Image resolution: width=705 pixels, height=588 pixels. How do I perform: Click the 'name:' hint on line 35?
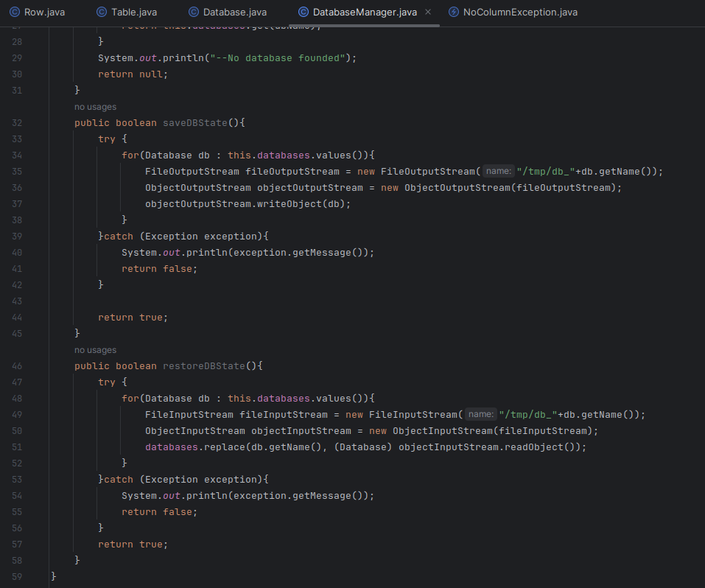(x=499, y=171)
